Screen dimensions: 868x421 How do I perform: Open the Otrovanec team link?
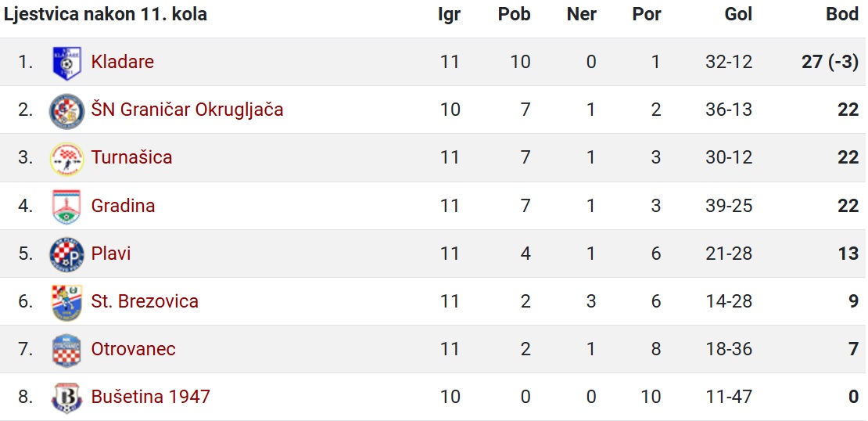[x=134, y=349]
